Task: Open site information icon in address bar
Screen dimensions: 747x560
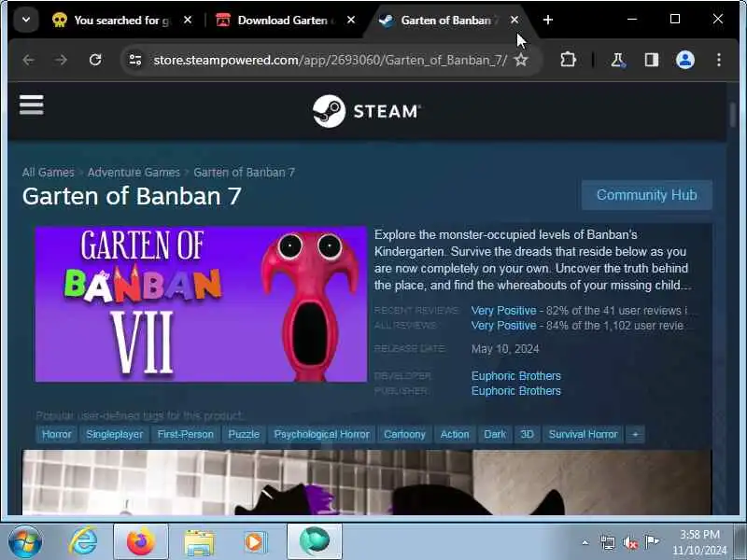Action: [135, 60]
